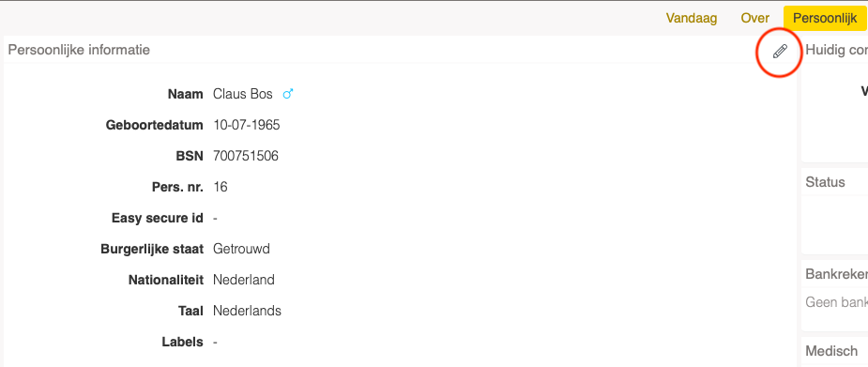The width and height of the screenshot is (868, 367).
Task: Click the Persoonlijke informatie panel header
Action: pos(79,50)
